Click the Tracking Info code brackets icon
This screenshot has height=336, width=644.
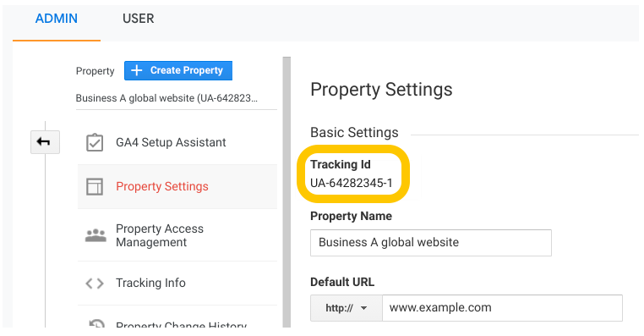click(95, 284)
